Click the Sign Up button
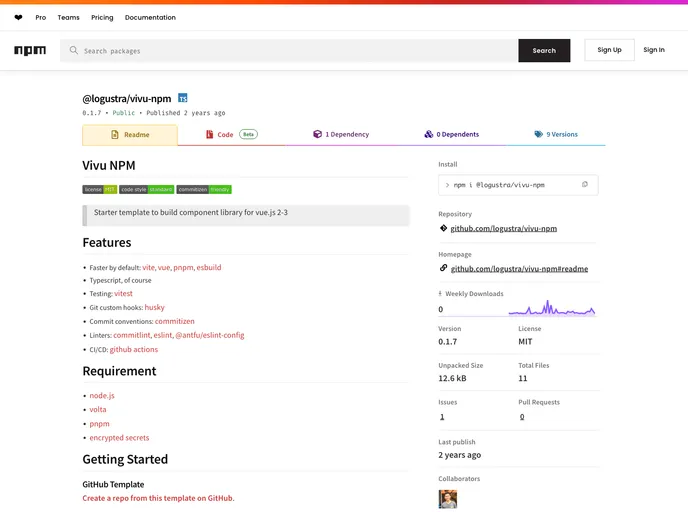688x512 pixels. 609,50
